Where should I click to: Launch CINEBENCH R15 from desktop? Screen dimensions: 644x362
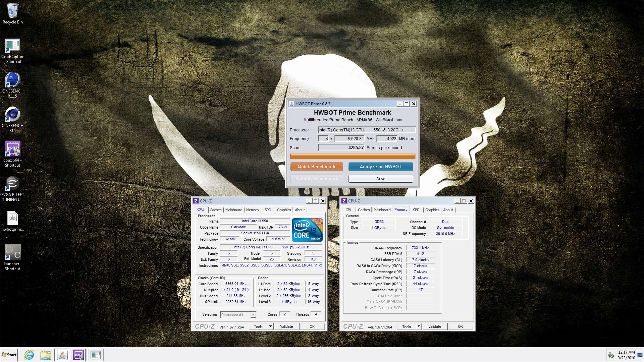(x=12, y=120)
